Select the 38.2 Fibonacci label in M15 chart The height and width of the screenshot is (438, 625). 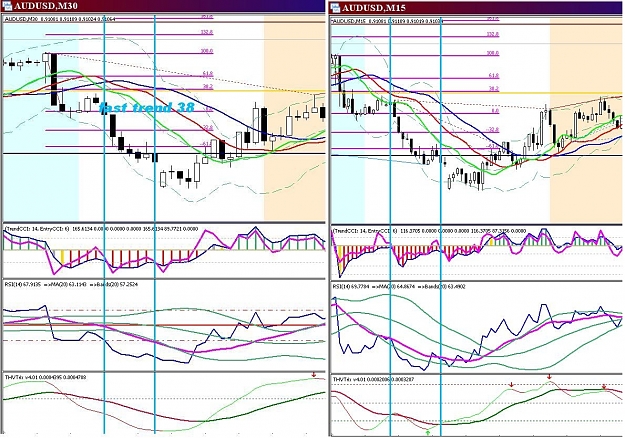coord(494,89)
